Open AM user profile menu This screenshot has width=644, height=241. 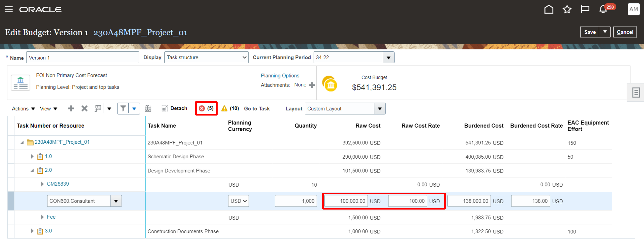(633, 10)
